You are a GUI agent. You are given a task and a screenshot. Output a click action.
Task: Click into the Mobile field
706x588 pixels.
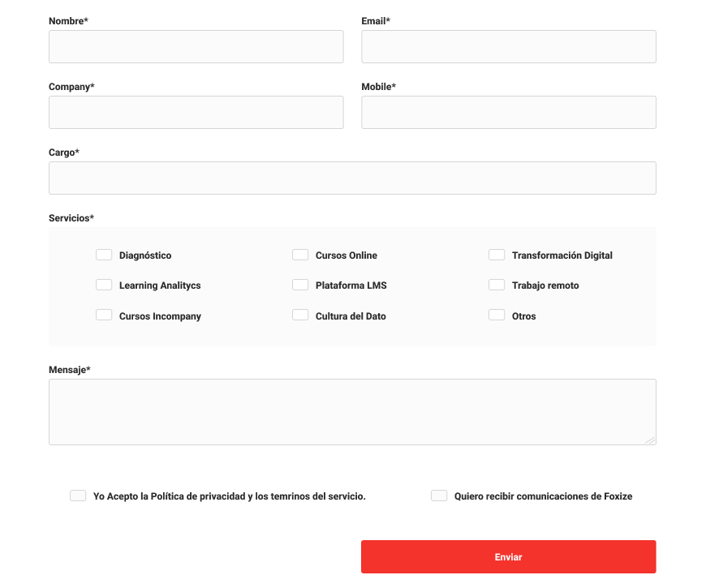(x=508, y=113)
